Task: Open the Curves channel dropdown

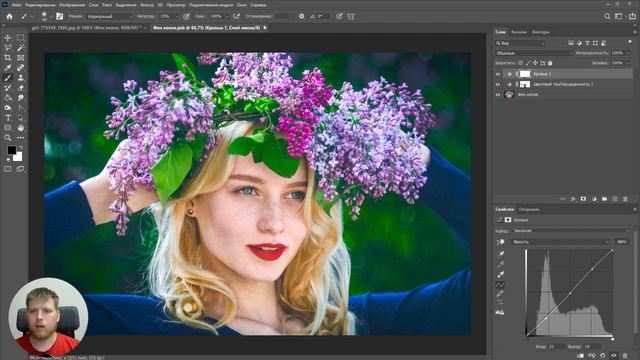Action: tap(560, 242)
